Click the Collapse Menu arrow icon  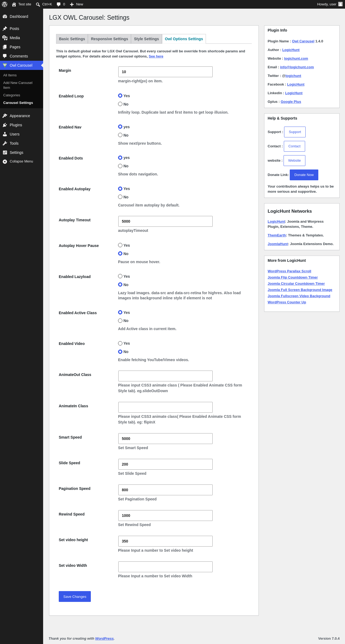tap(5, 161)
